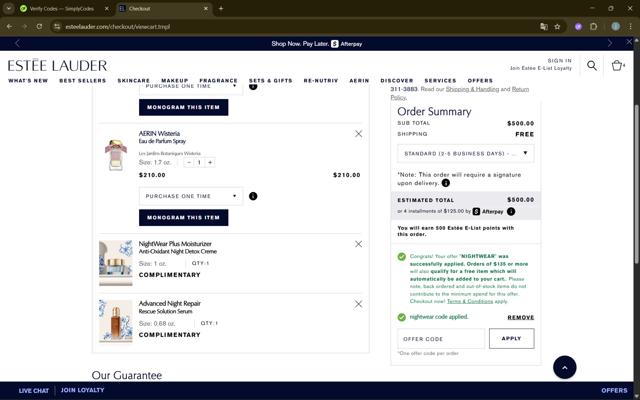Remove AERIN Wisteria with its X icon
The width and height of the screenshot is (640, 400).
point(358,134)
